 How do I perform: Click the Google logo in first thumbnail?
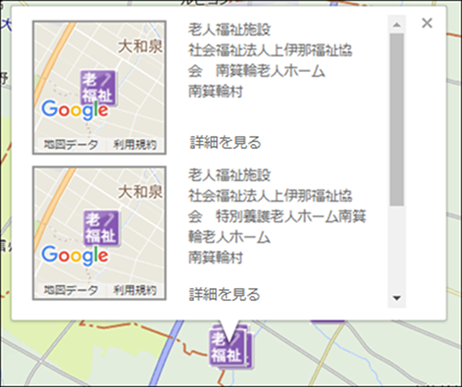coord(75,110)
